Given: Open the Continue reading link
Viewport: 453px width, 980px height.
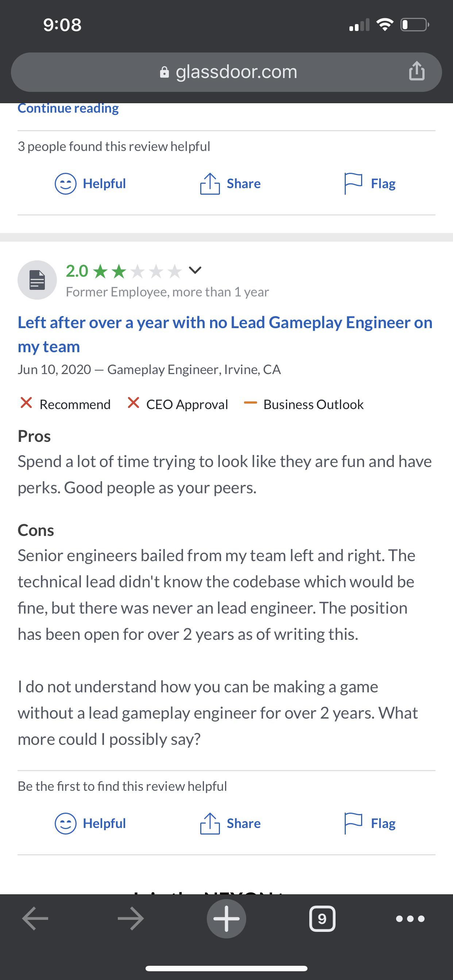Looking at the screenshot, I should tap(68, 108).
